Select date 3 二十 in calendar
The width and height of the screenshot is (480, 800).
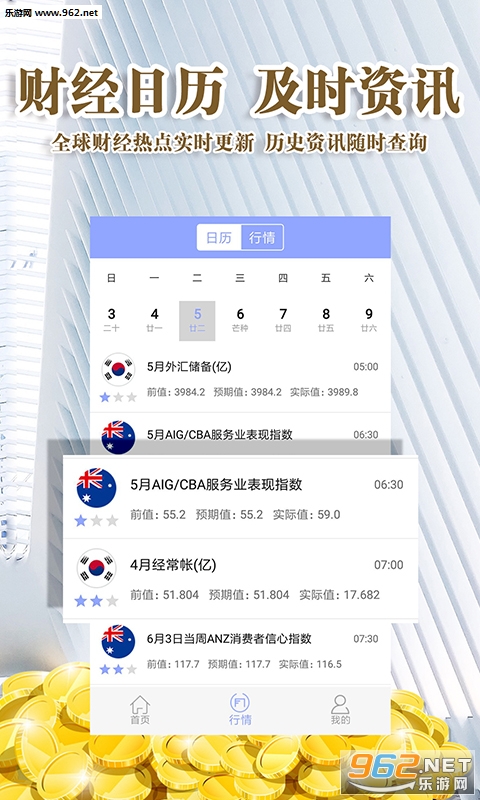112,320
